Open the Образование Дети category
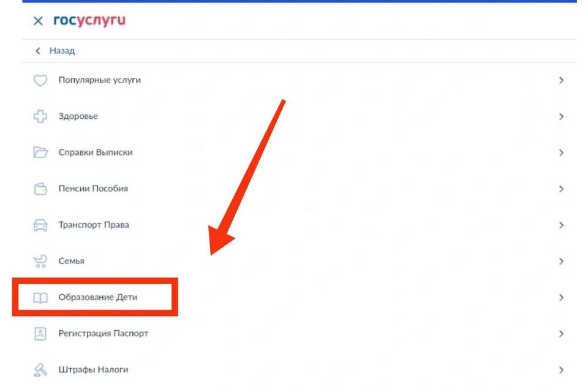Image resolution: width=588 pixels, height=392 pixels. click(300, 298)
